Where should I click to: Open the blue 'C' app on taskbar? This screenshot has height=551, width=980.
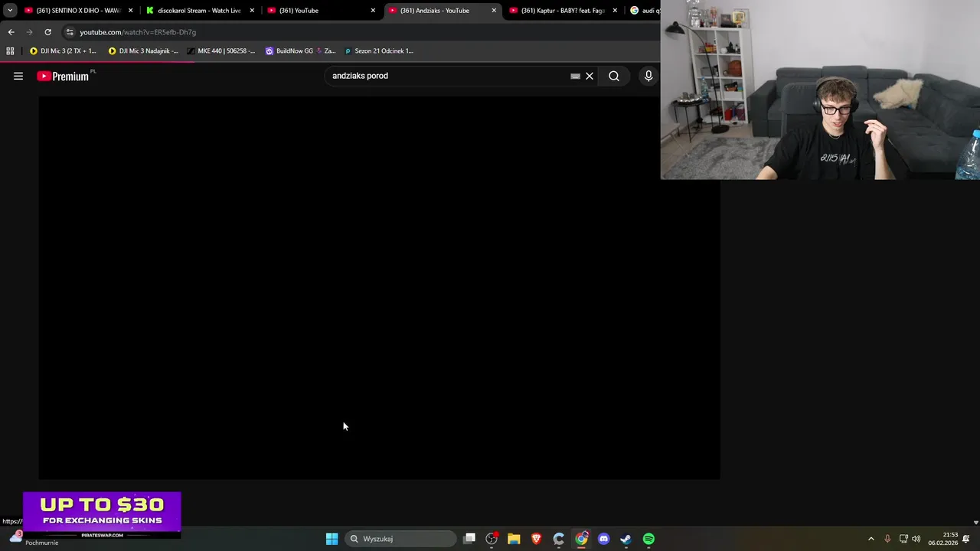pos(559,539)
